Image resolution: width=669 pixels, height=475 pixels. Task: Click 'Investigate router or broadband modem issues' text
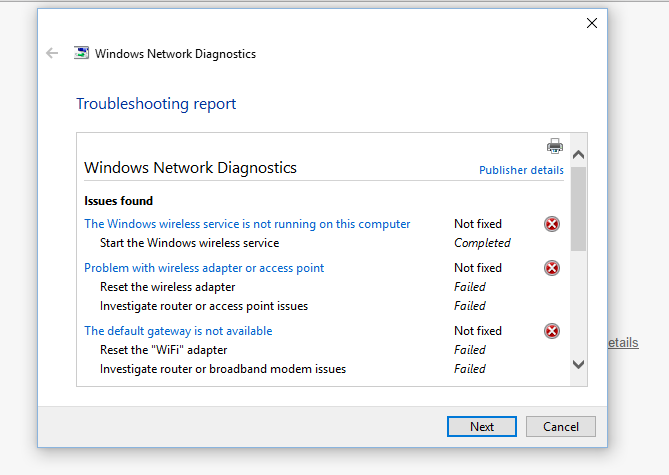[x=223, y=369]
